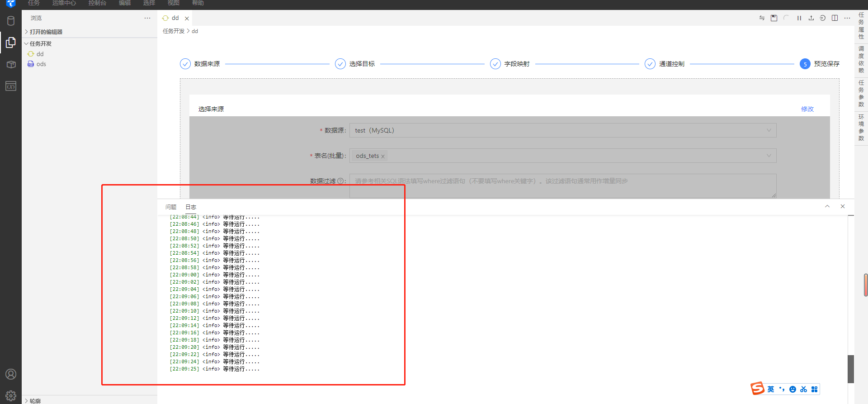
Task: Open the 表名(批量) table dropdown
Action: click(563, 156)
